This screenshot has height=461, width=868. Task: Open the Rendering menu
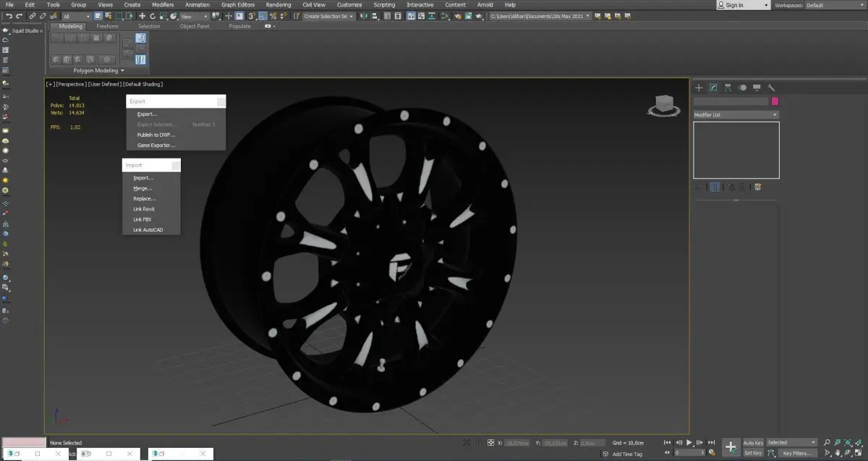tap(278, 4)
